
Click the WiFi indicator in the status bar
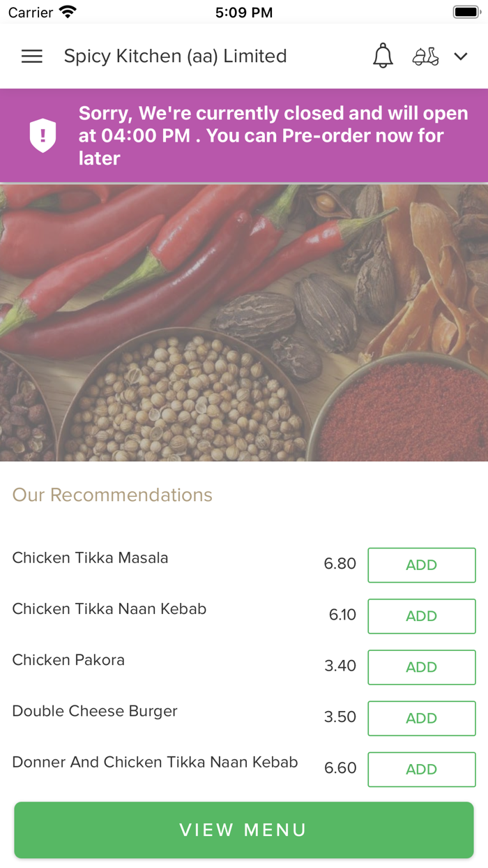tap(67, 11)
